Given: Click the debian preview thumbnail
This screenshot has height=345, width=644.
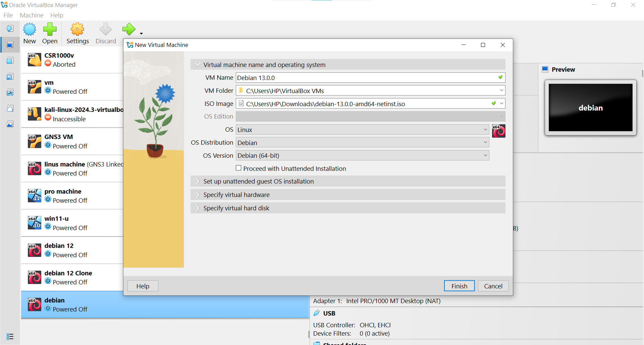Looking at the screenshot, I should (x=590, y=108).
